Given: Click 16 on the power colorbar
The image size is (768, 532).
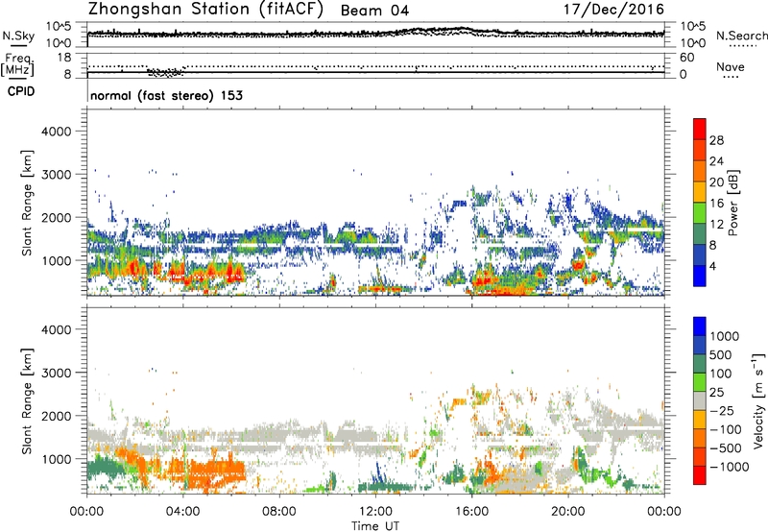Looking at the screenshot, I should (x=716, y=204).
